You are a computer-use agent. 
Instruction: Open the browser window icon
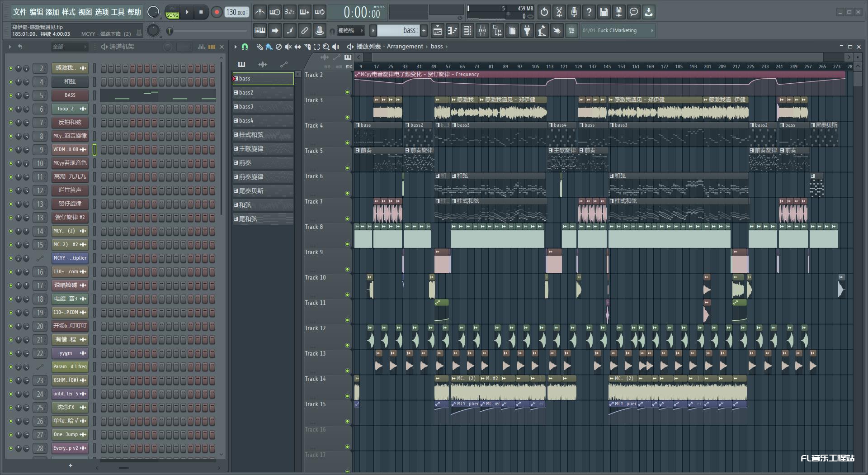point(497,31)
